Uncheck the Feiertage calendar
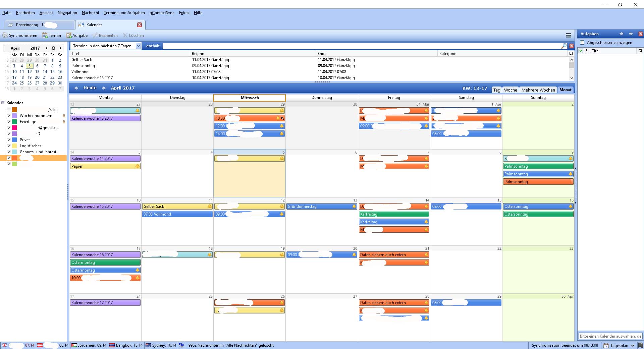Screen dimensions: 644x349 click(x=9, y=122)
